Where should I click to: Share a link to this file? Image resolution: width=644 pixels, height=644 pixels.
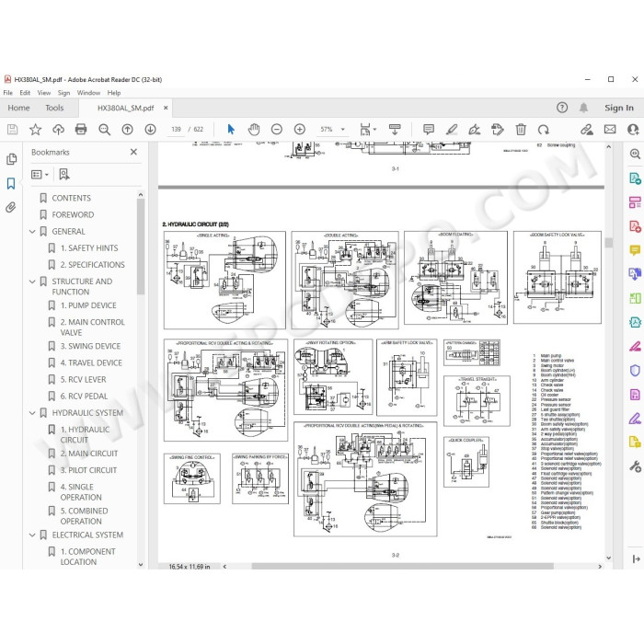tap(587, 130)
